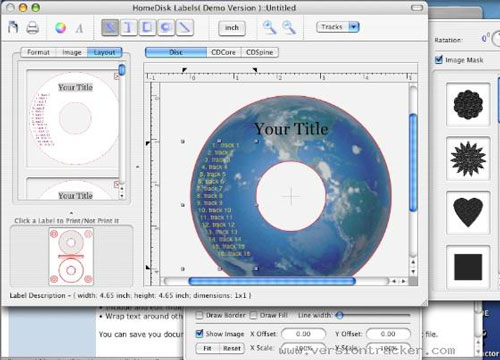
Task: Uncheck the Show Image checkbox
Action: (199, 333)
